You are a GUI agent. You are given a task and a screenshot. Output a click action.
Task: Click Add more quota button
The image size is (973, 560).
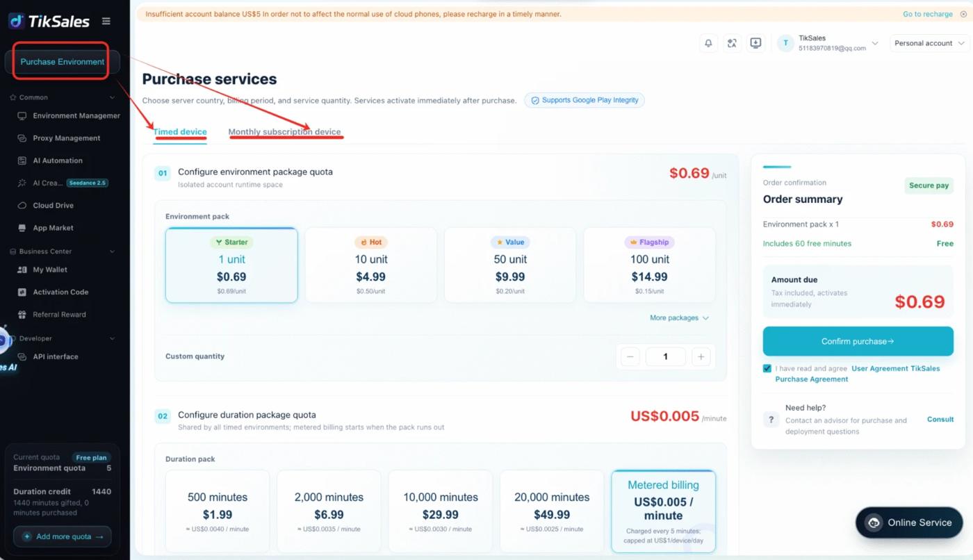tap(63, 536)
